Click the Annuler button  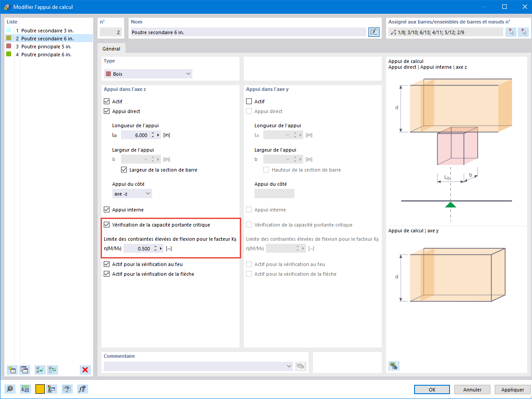pos(472,390)
